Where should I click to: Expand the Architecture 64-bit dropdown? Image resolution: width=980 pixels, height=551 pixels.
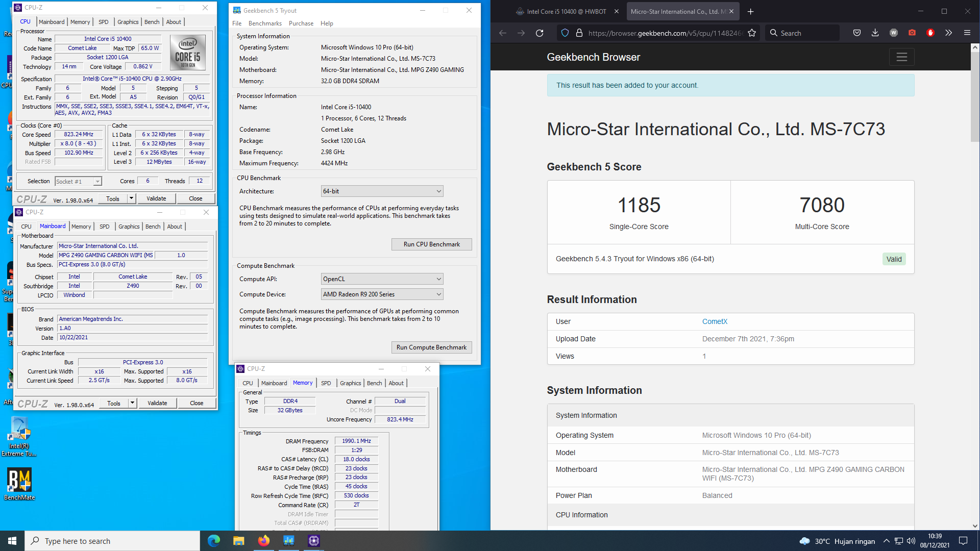(382, 191)
